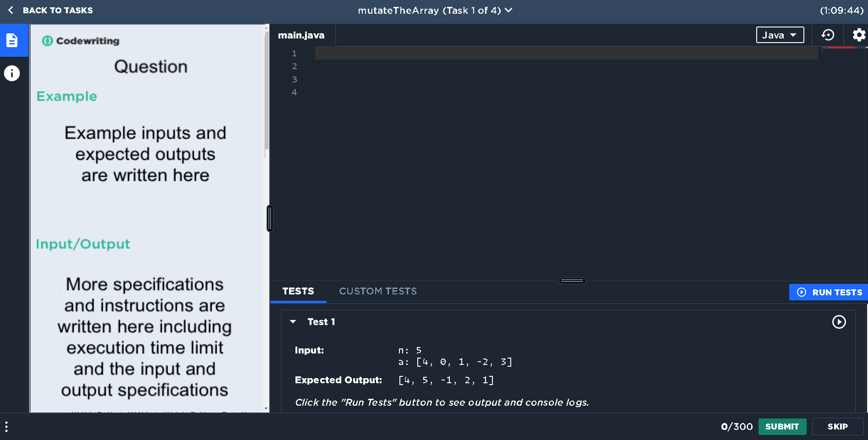868x440 pixels.
Task: Click BACK TO TASKS in the top bar
Action: [58, 10]
